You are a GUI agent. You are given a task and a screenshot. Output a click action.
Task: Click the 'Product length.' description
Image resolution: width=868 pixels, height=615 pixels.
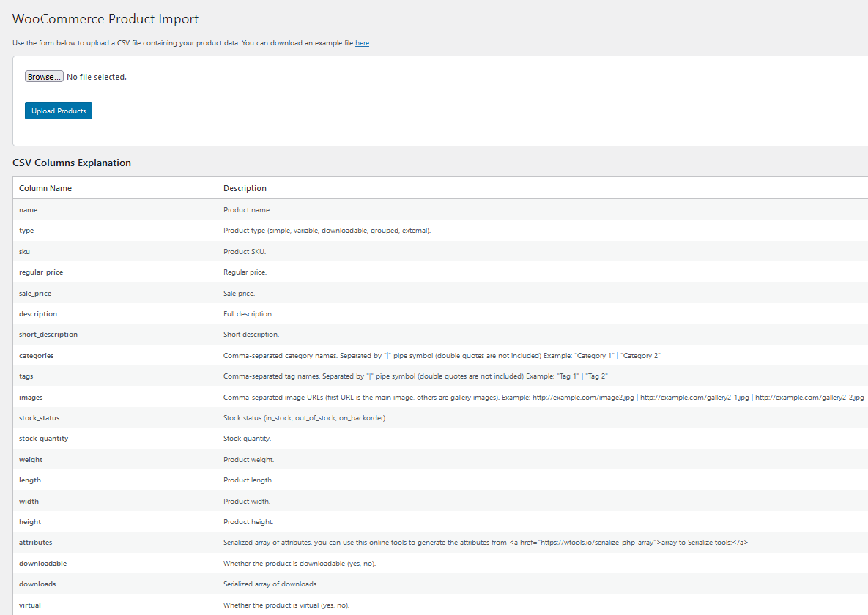coord(248,480)
